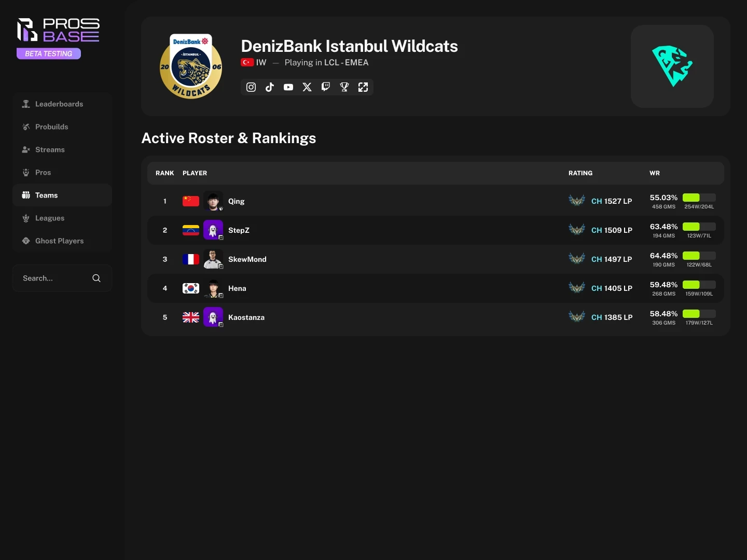Open the team's Instagram link icon
The height and width of the screenshot is (560, 747).
click(x=251, y=87)
